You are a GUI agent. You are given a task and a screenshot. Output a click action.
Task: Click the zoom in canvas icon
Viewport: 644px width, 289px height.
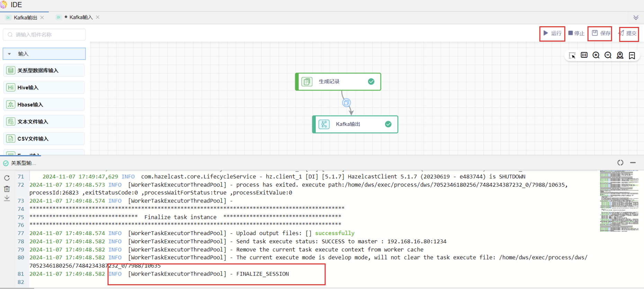596,55
